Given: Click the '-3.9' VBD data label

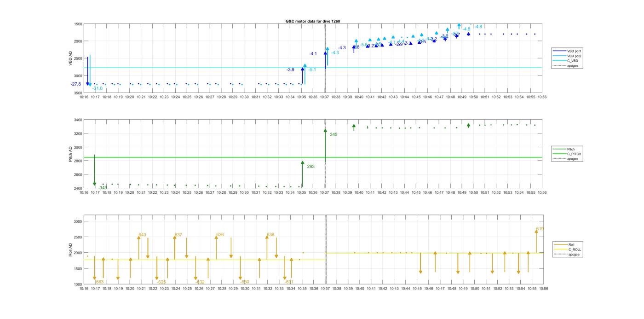Looking at the screenshot, I should coord(290,70).
